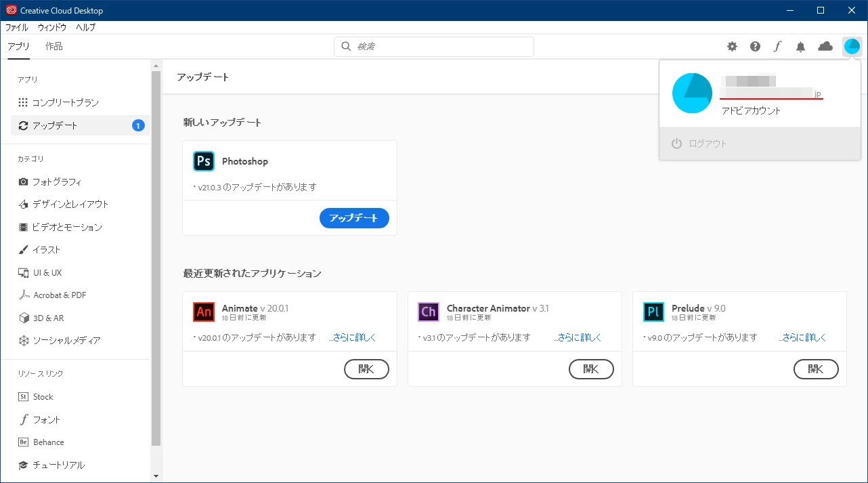Click the Prelude Pl app icon

pyautogui.click(x=653, y=312)
